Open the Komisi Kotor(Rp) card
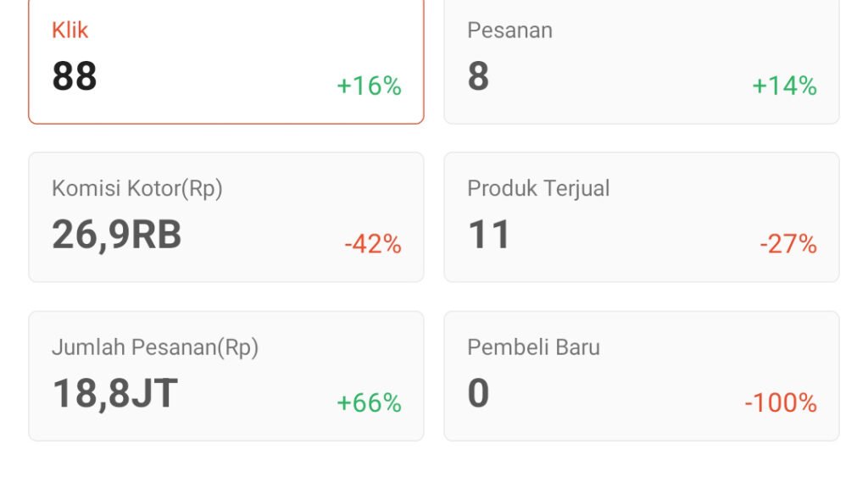This screenshot has height=488, width=868. (225, 217)
